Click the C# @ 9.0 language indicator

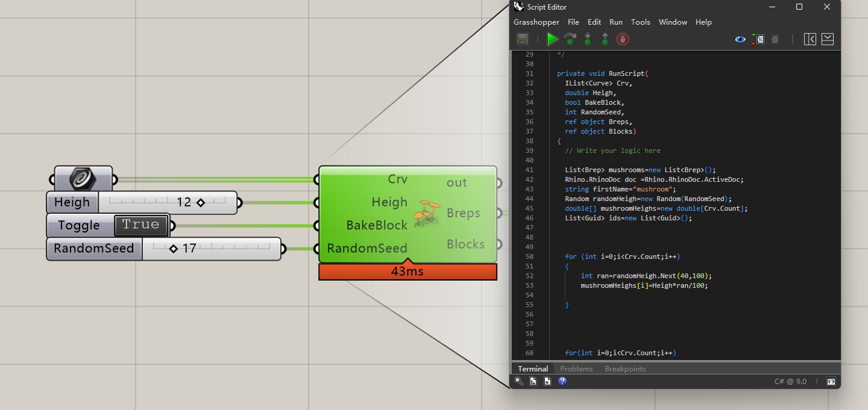(x=790, y=382)
